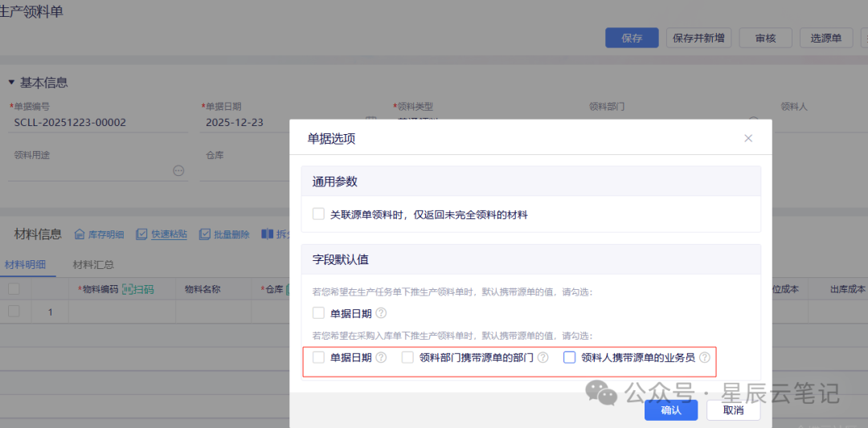Open help icon beside 领料人携带源单的业务员
The image size is (868, 428).
tap(704, 358)
